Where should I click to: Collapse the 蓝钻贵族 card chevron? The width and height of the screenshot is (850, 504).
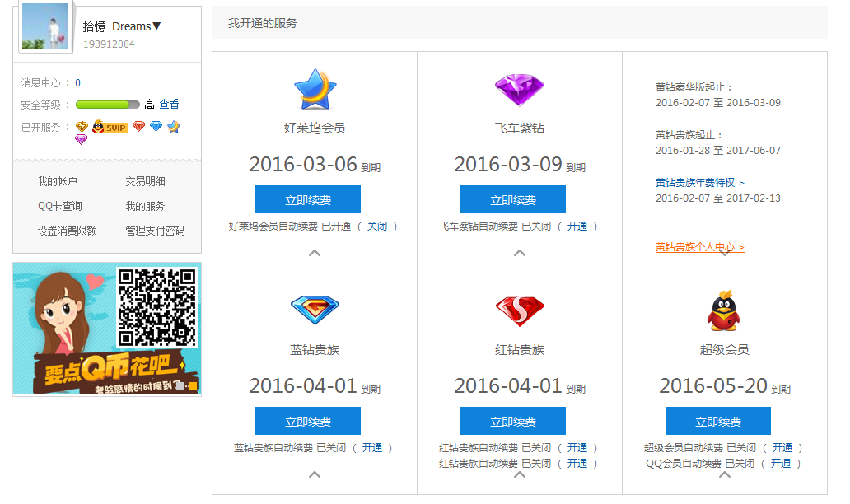315,474
